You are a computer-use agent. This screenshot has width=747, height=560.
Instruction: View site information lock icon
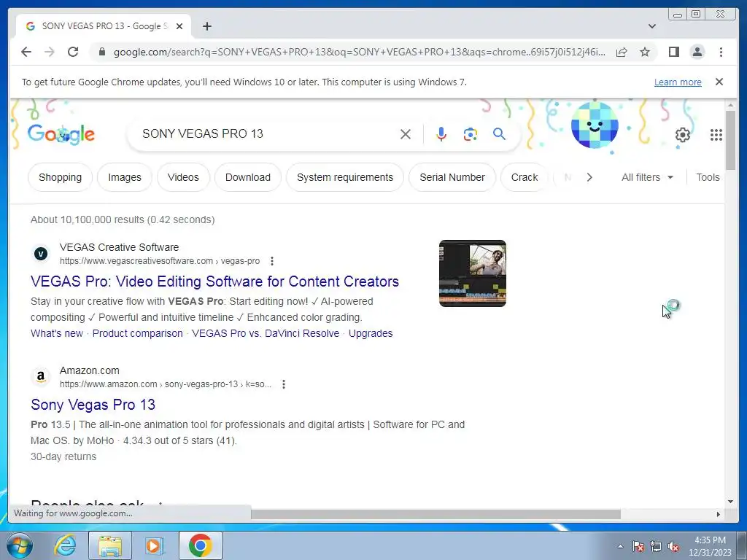(101, 52)
